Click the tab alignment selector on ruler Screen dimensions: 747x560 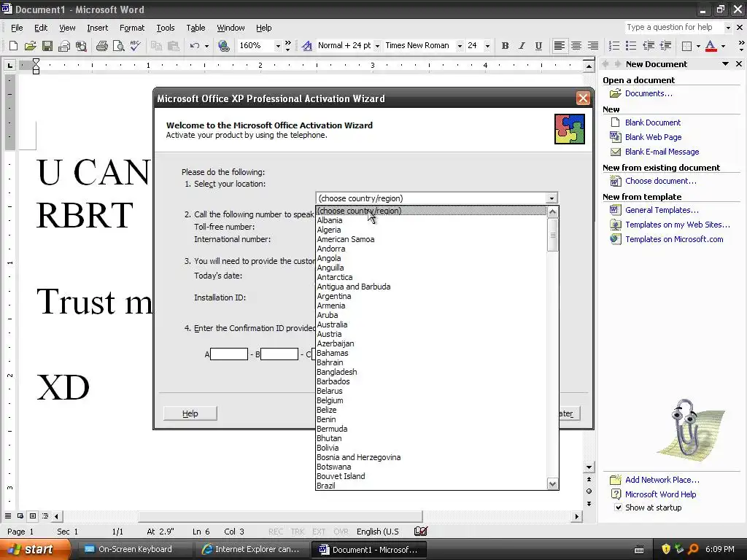tap(9, 65)
